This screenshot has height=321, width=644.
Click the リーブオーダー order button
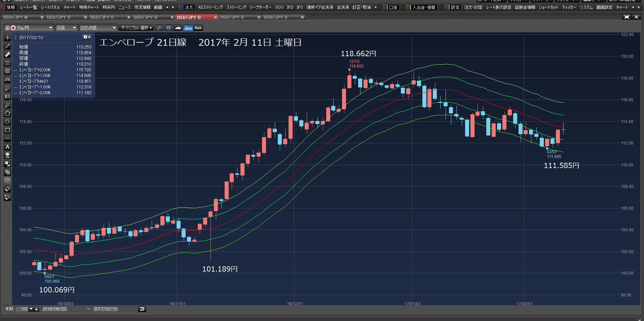coord(260,7)
